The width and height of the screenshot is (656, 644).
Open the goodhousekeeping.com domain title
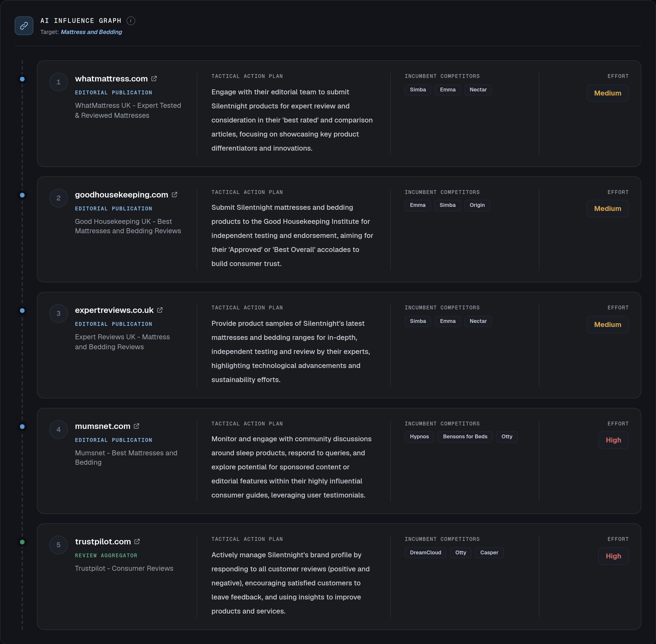[122, 195]
